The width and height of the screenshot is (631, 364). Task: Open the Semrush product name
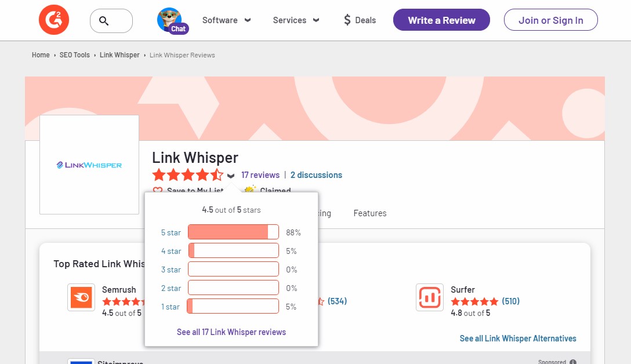pos(119,290)
